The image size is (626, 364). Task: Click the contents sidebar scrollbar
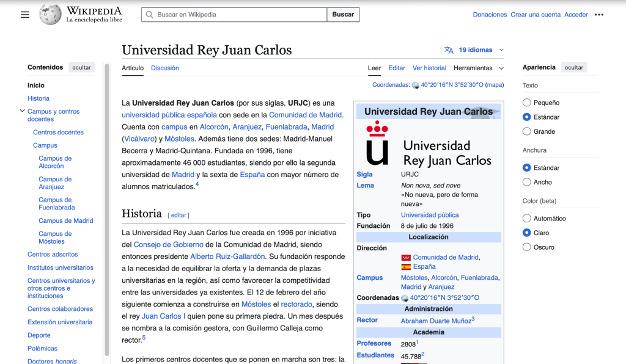pyautogui.click(x=106, y=209)
